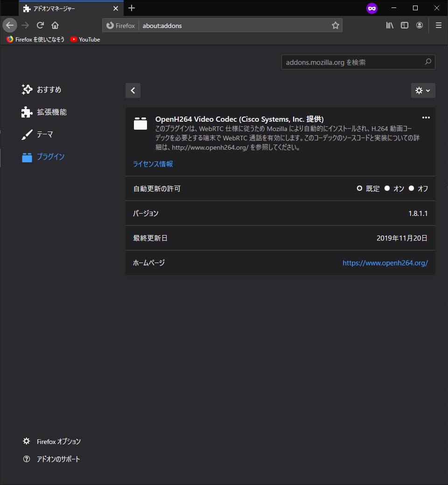Open the hamburger application menu
Image resolution: width=448 pixels, height=485 pixels.
click(438, 25)
